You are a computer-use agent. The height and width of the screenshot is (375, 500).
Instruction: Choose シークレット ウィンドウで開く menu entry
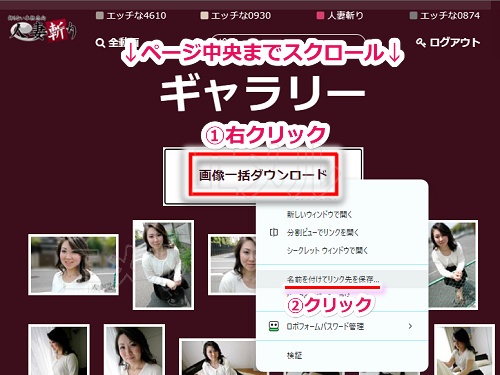point(327,250)
